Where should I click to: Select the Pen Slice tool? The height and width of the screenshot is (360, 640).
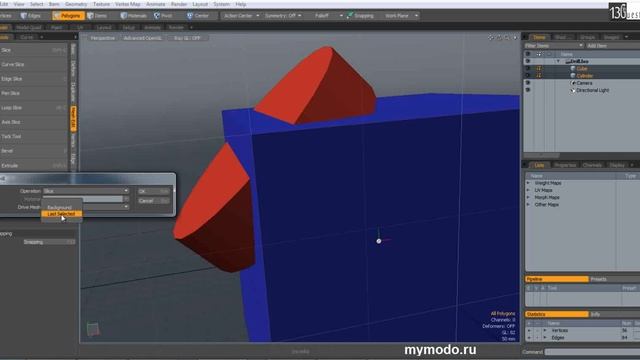(33, 93)
